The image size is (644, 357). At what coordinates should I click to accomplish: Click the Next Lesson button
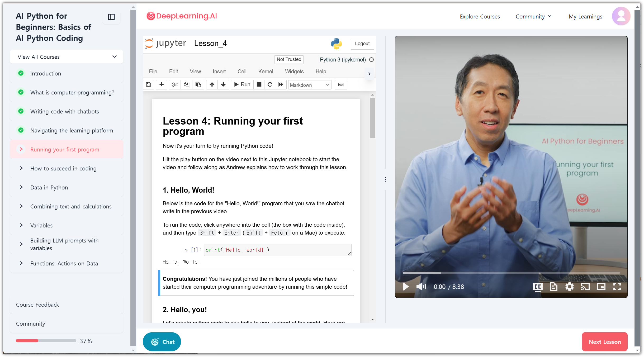coord(605,342)
